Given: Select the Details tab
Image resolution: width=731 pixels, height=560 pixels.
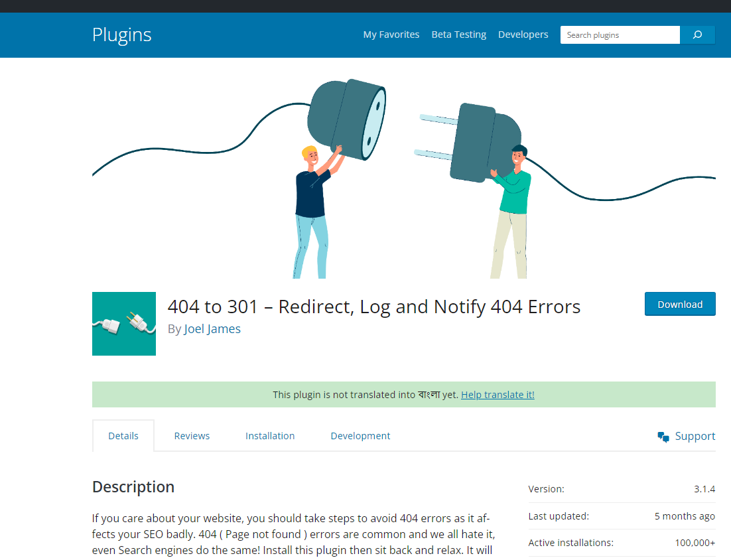Looking at the screenshot, I should click(123, 436).
